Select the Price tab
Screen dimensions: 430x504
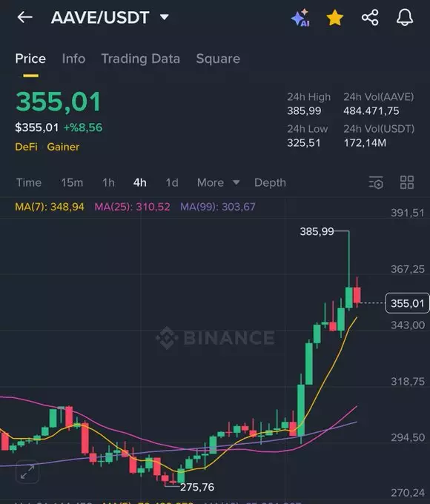click(x=30, y=59)
